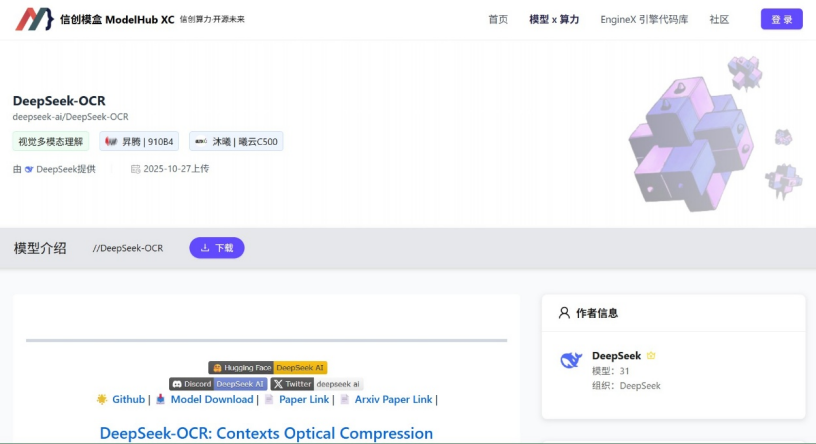Click the deepseek-ai/DeepSeek-OCR path text

70,117
